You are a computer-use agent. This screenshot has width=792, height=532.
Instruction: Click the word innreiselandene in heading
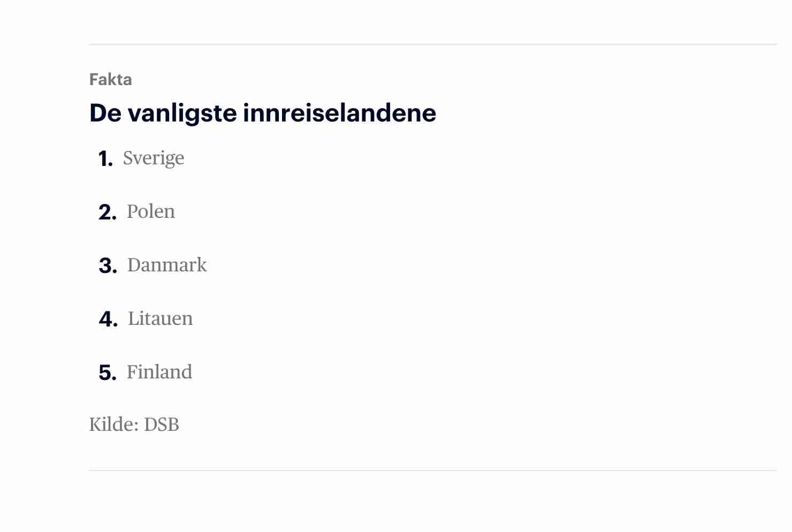(x=340, y=113)
